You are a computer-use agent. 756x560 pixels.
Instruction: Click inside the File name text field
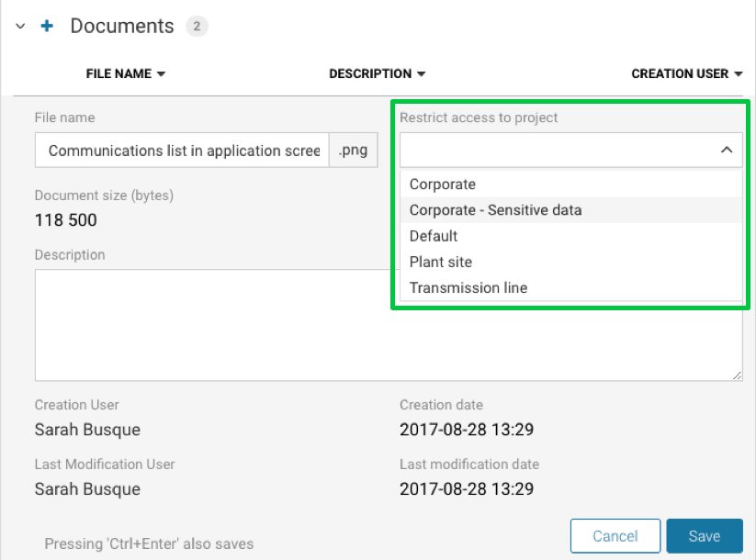(x=182, y=151)
